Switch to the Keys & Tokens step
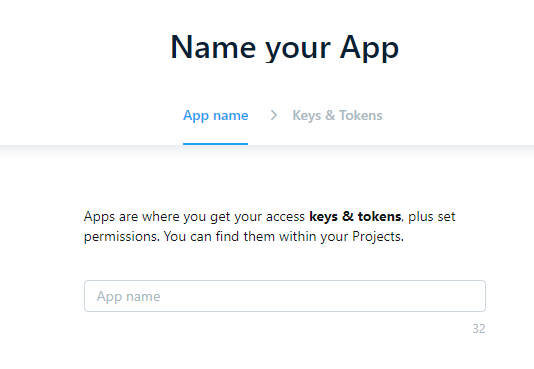The width and height of the screenshot is (534, 369). pos(337,116)
